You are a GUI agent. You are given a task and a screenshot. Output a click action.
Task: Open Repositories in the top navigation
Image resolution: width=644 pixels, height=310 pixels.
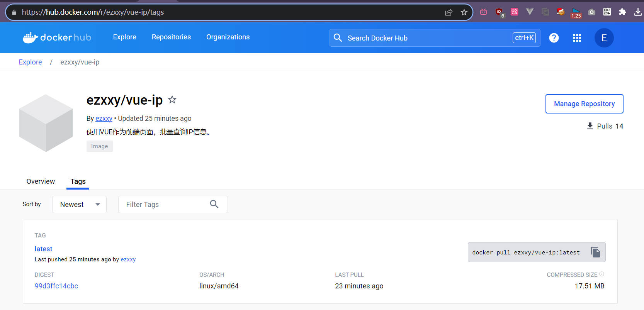171,37
